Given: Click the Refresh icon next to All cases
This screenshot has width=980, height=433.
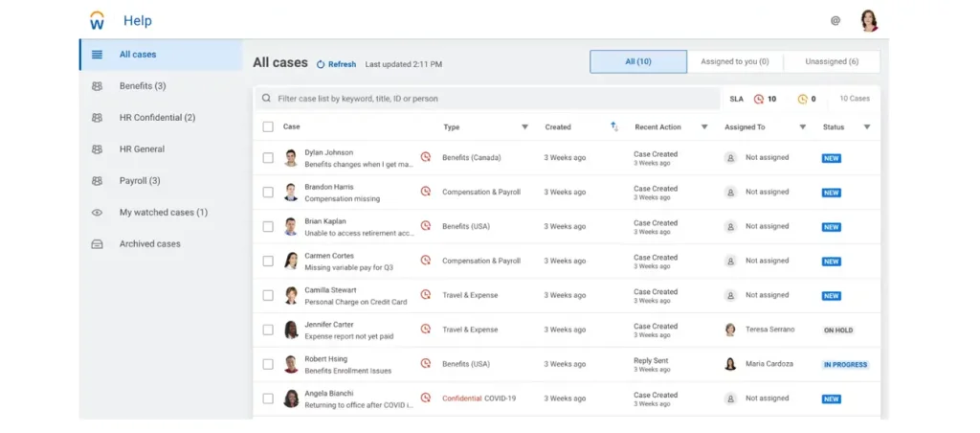Looking at the screenshot, I should point(321,64).
